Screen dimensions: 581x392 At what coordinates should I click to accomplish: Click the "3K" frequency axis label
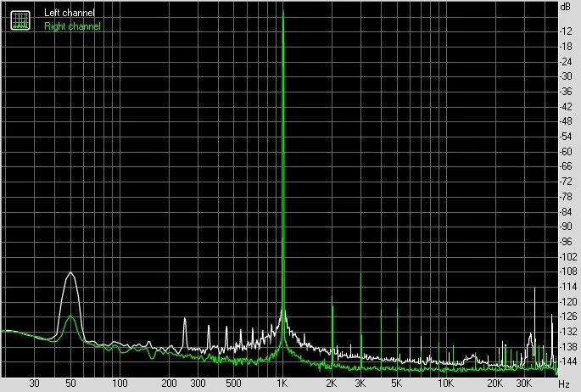(360, 384)
